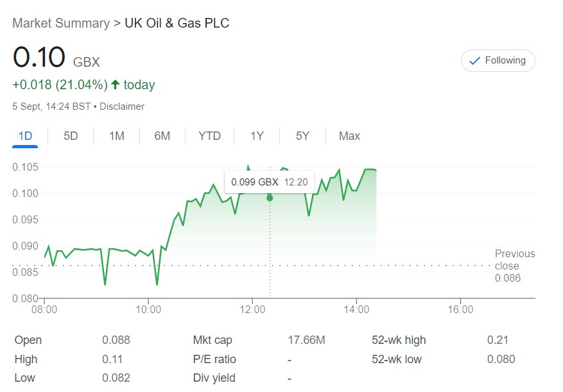Click the 52-wk high value
Viewport: 563px width, 392px height.
tap(497, 340)
